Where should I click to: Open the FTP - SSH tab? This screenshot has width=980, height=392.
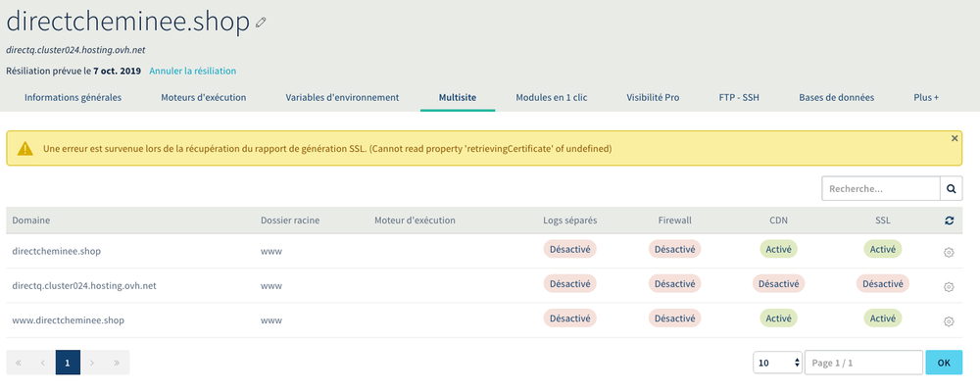(739, 98)
